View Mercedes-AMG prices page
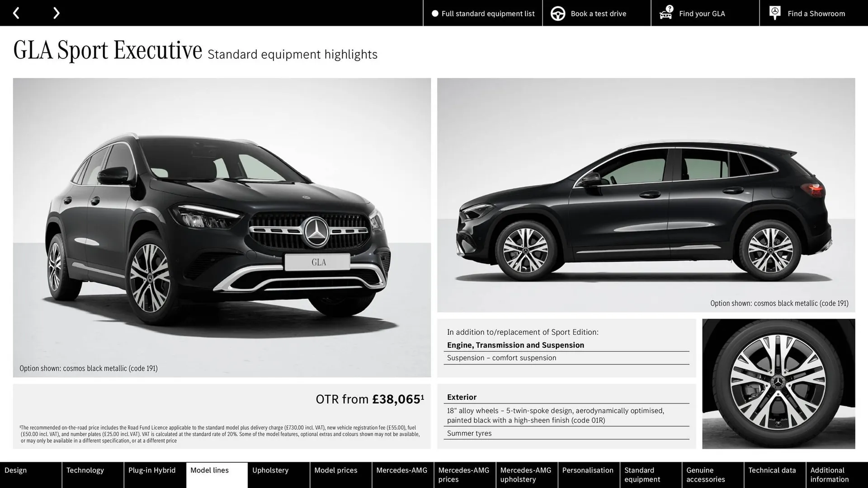The width and height of the screenshot is (868, 488). pyautogui.click(x=464, y=474)
